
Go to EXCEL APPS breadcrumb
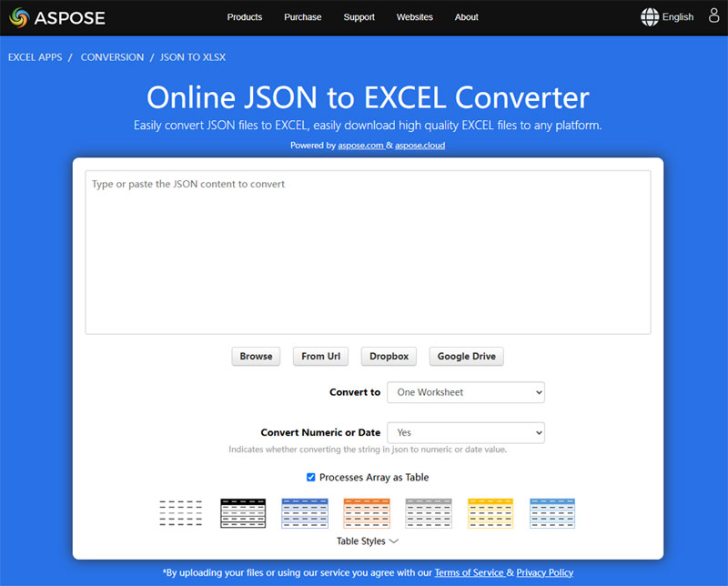point(35,57)
